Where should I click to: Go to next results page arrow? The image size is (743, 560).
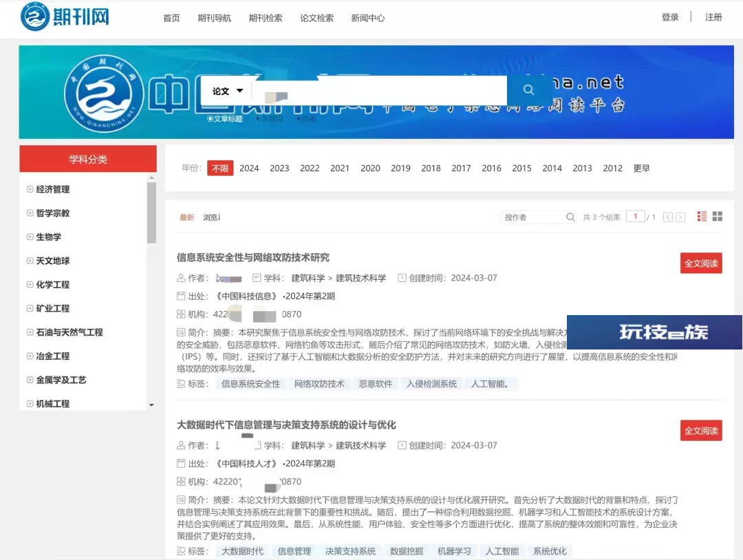(680, 217)
